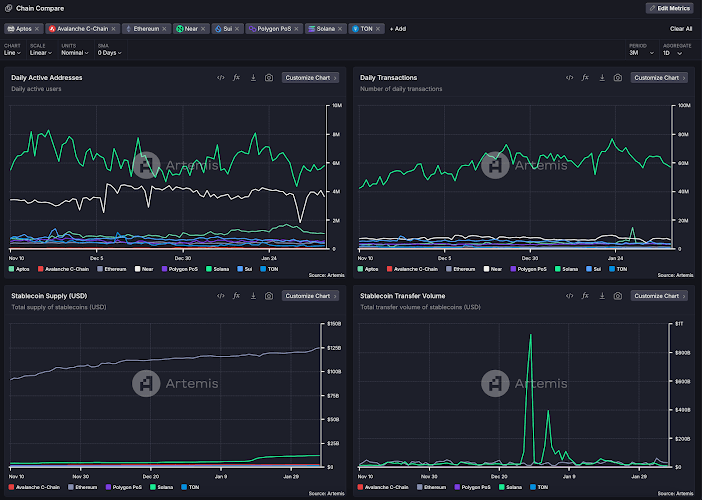Image resolution: width=702 pixels, height=500 pixels.
Task: Toggle Near series in Daily Transactions legend
Action: [492, 269]
